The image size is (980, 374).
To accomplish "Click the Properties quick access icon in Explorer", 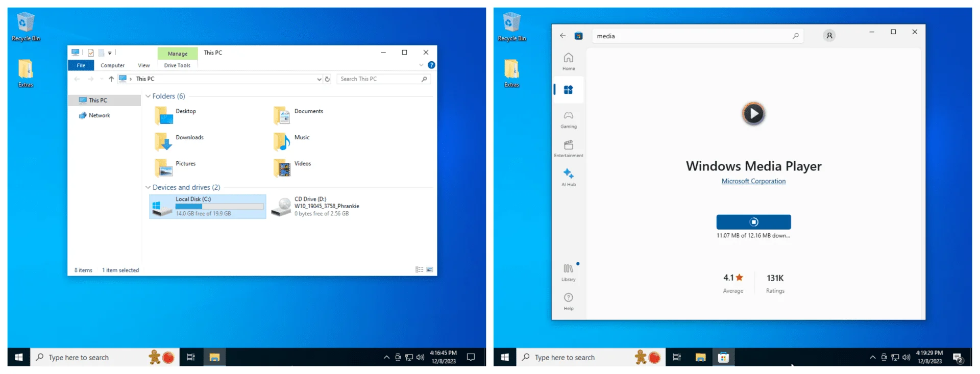I will tap(90, 53).
